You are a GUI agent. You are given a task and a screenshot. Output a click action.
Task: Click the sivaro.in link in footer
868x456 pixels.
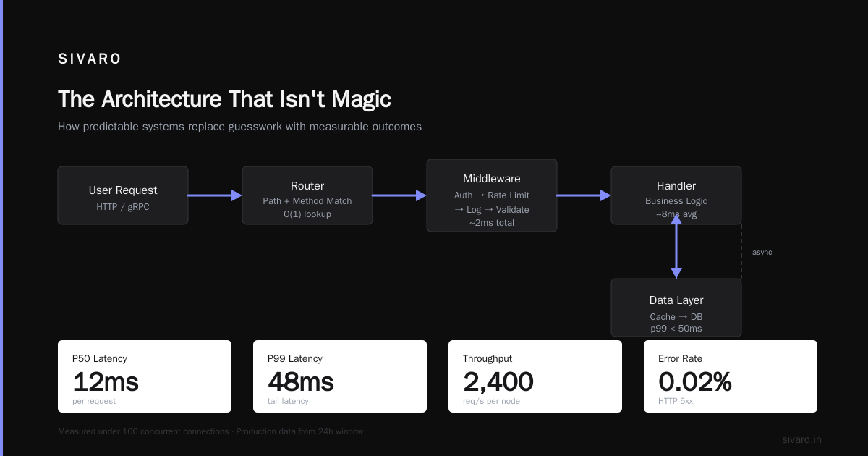tap(801, 439)
